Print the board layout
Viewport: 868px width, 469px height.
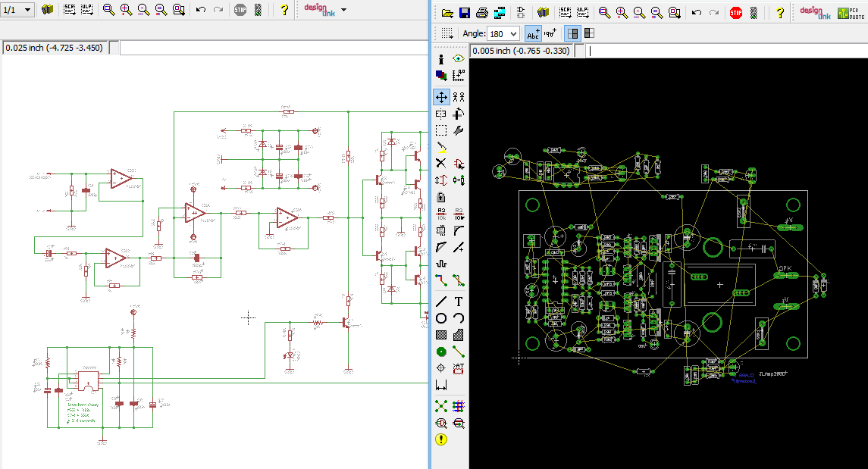pyautogui.click(x=482, y=13)
